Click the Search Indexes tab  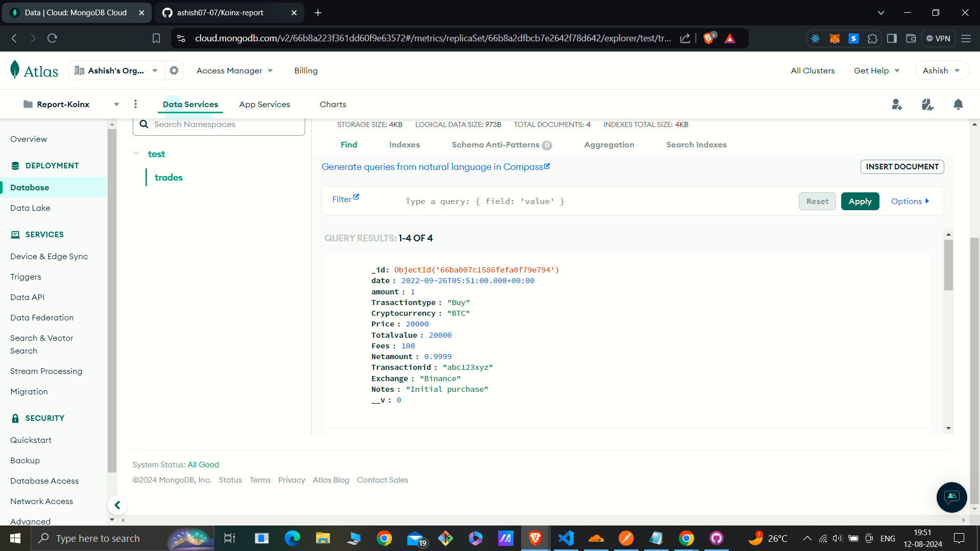696,145
